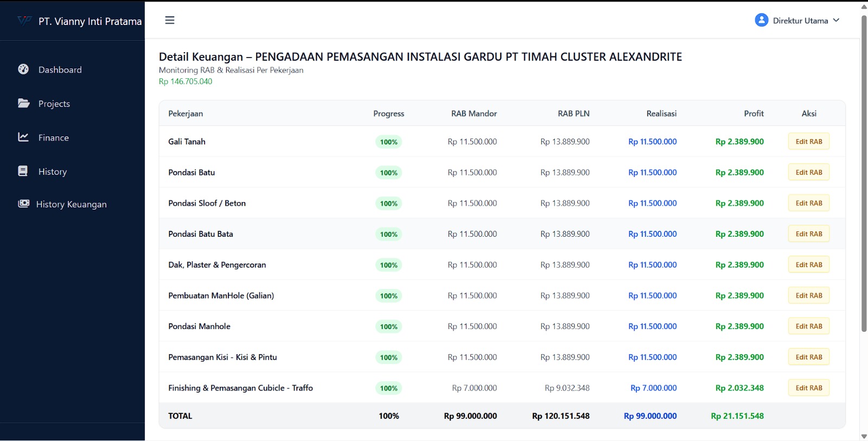The height and width of the screenshot is (441, 868).
Task: Click the scrollbar down arrow
Action: click(x=864, y=436)
